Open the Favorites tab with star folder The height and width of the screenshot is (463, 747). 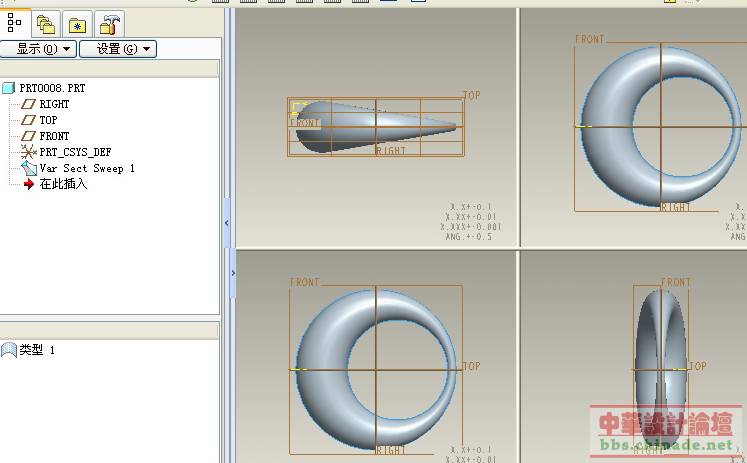77,24
